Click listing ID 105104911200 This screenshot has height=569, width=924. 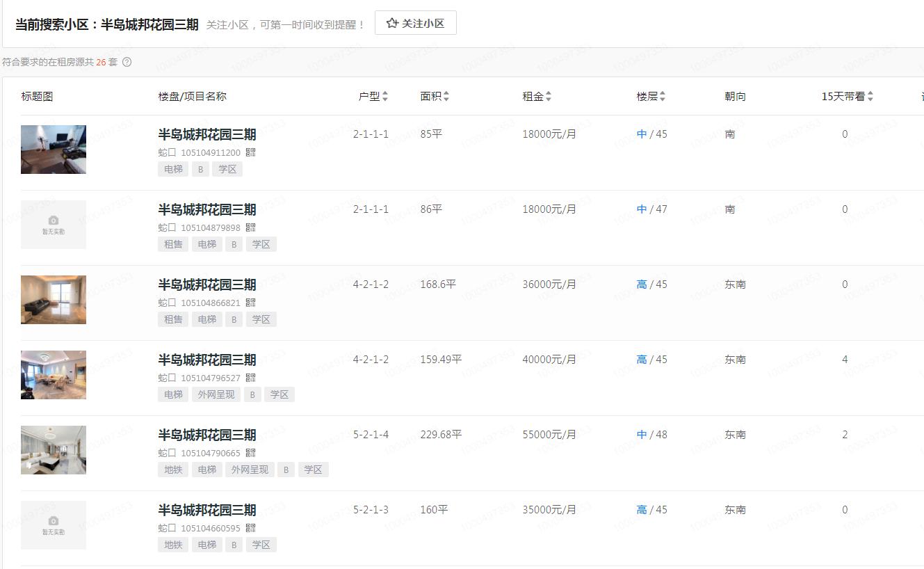211,152
